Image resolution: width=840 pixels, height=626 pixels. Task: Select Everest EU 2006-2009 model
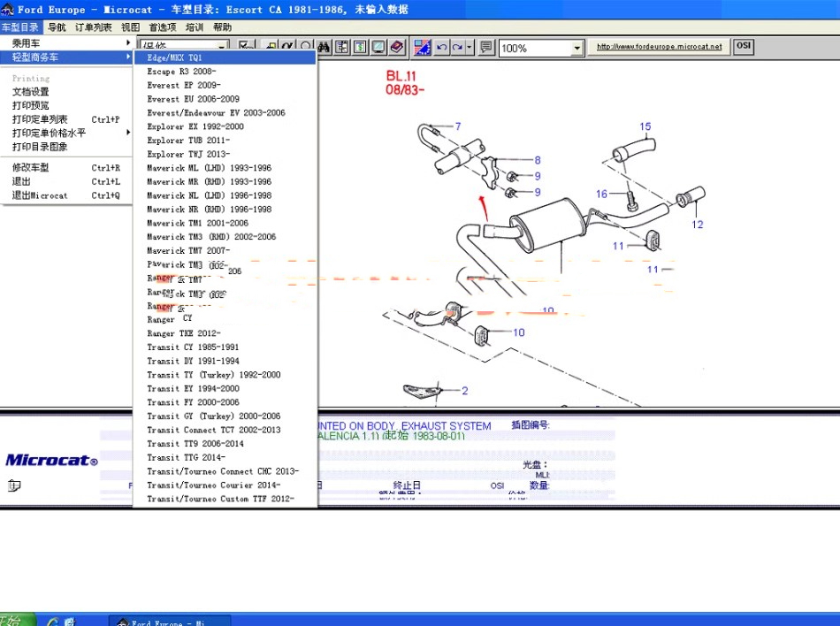[x=225, y=99]
